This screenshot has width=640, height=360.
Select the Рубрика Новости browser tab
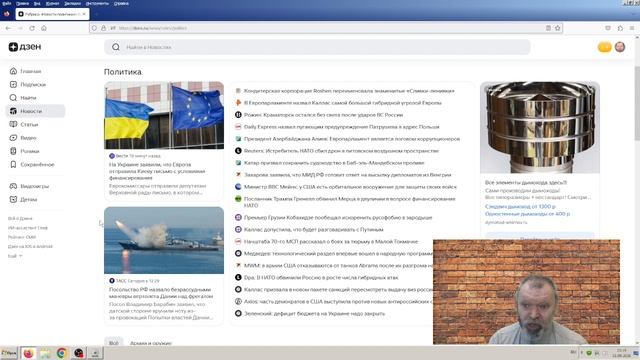52,14
